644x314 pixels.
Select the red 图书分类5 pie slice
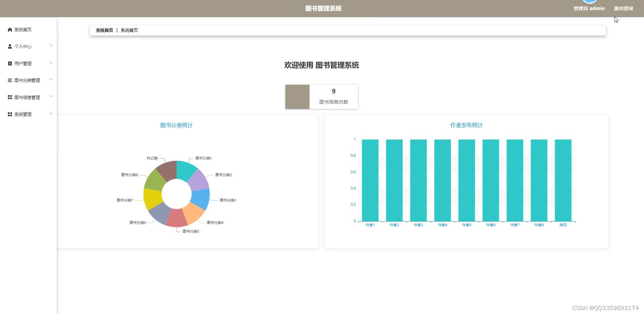pyautogui.click(x=176, y=219)
